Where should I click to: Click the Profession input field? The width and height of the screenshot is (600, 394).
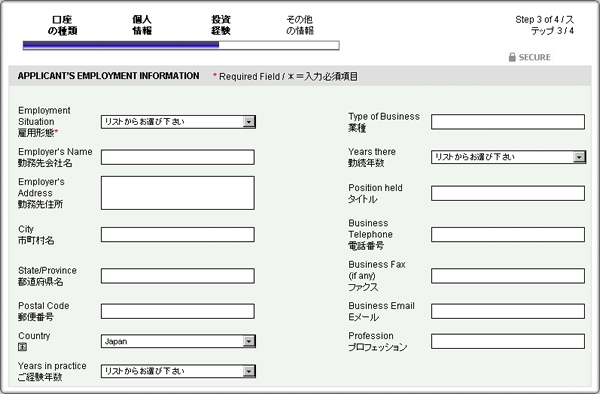point(508,341)
